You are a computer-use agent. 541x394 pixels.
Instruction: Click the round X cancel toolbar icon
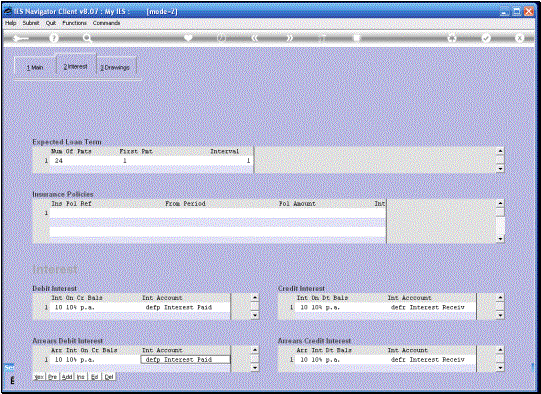coord(519,38)
